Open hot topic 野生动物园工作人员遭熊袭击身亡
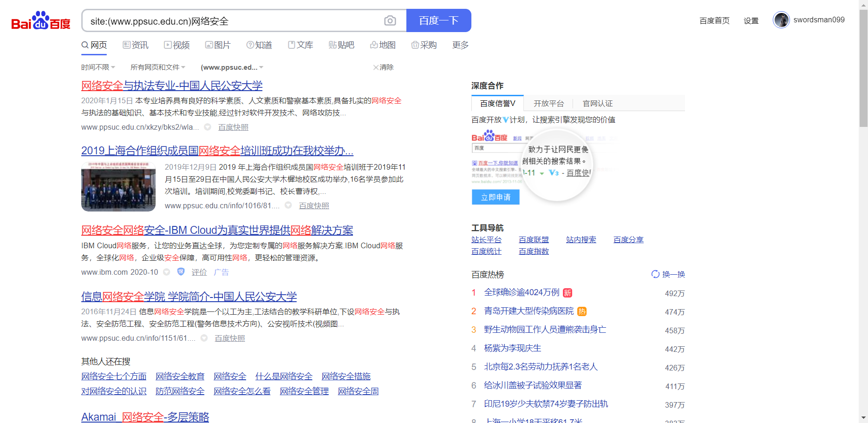Image resolution: width=868 pixels, height=423 pixels. pyautogui.click(x=545, y=330)
